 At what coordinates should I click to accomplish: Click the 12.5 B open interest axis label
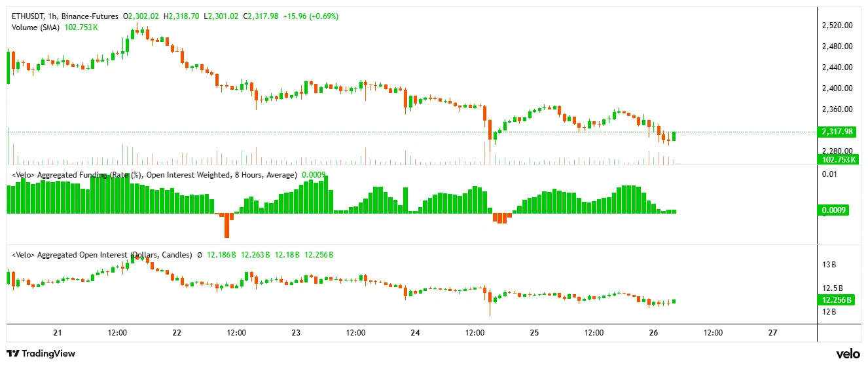[x=832, y=288]
